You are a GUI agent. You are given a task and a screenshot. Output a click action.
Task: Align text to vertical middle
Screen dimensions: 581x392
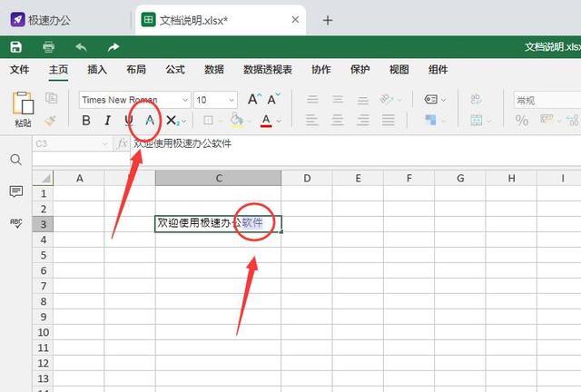pyautogui.click(x=338, y=99)
